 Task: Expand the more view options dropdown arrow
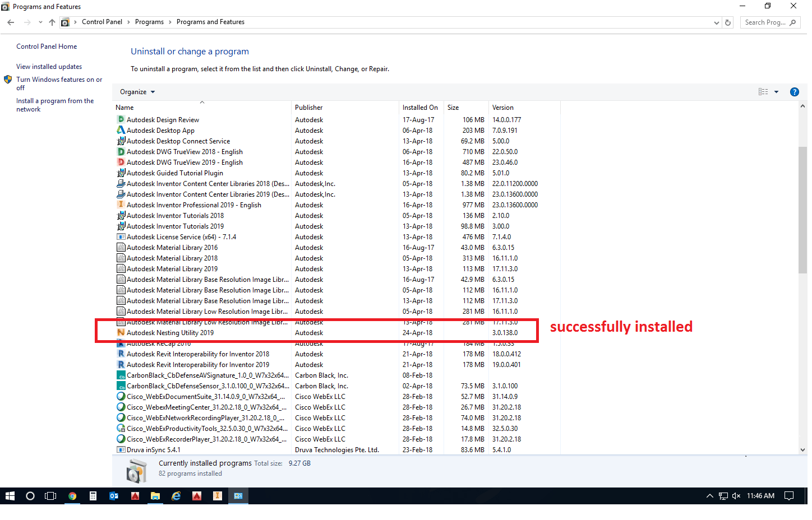coord(776,92)
